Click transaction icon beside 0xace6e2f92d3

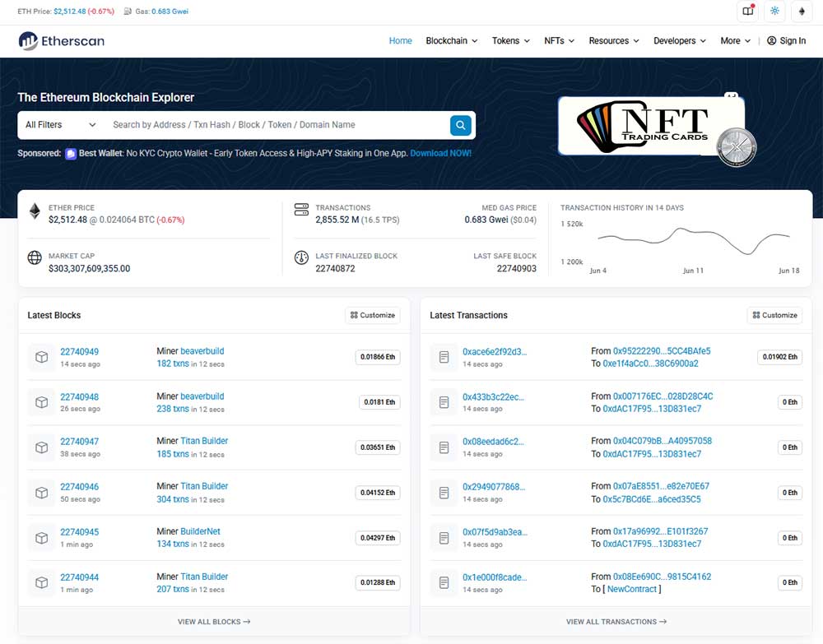[444, 357]
